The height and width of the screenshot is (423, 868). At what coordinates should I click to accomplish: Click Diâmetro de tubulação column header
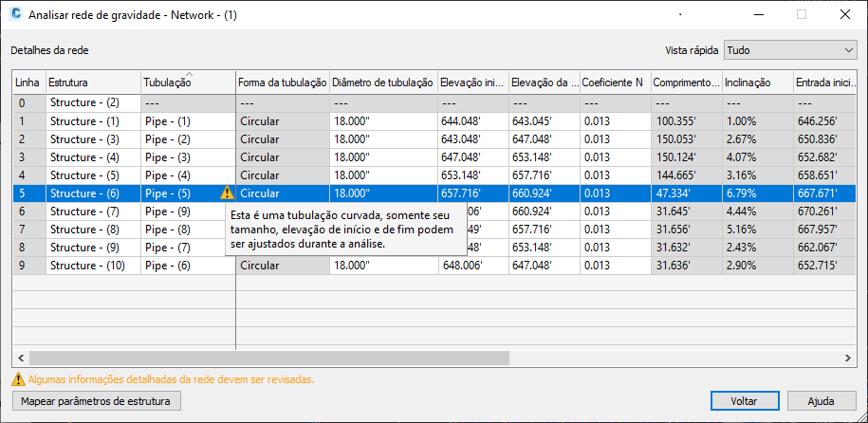(383, 83)
